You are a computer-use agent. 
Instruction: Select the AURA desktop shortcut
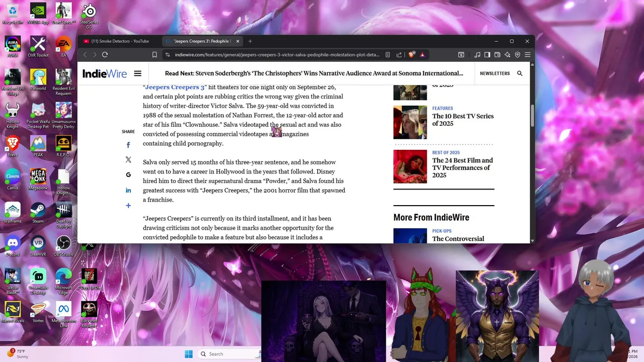tap(13, 47)
